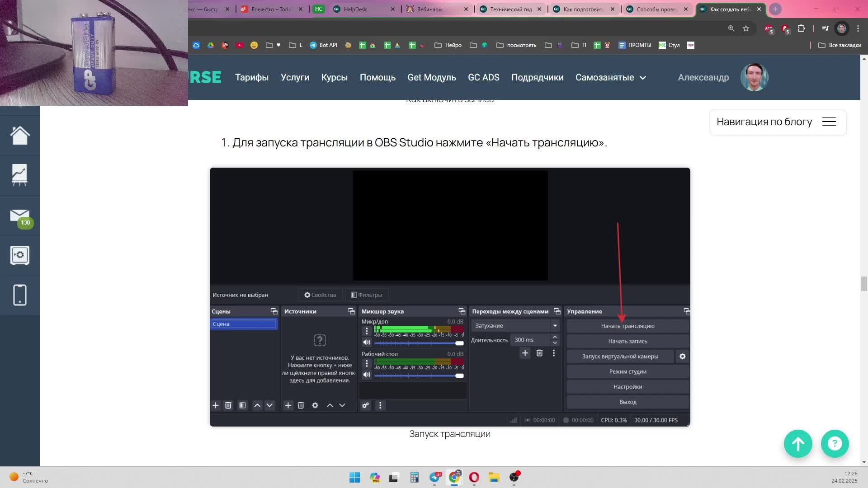This screenshot has height=488, width=868.
Task: Open the Навигация по блогу hamburger menu
Action: (x=829, y=122)
